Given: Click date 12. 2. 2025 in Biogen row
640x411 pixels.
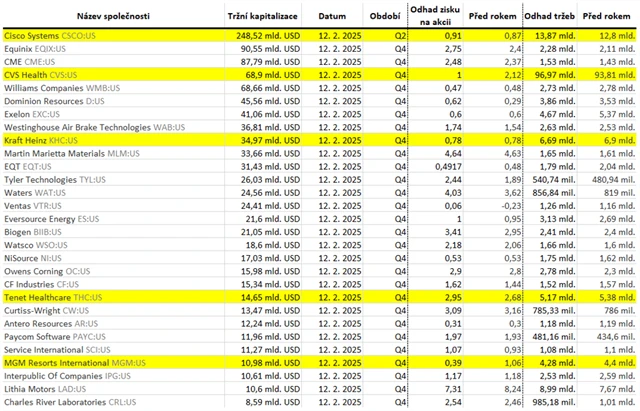Looking at the screenshot, I should click(x=340, y=232).
